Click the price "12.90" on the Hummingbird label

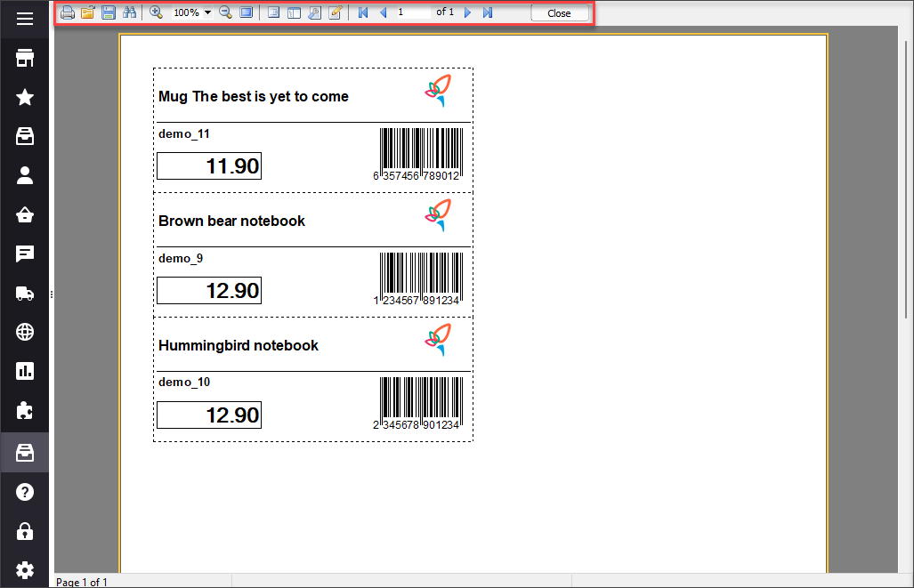(209, 415)
